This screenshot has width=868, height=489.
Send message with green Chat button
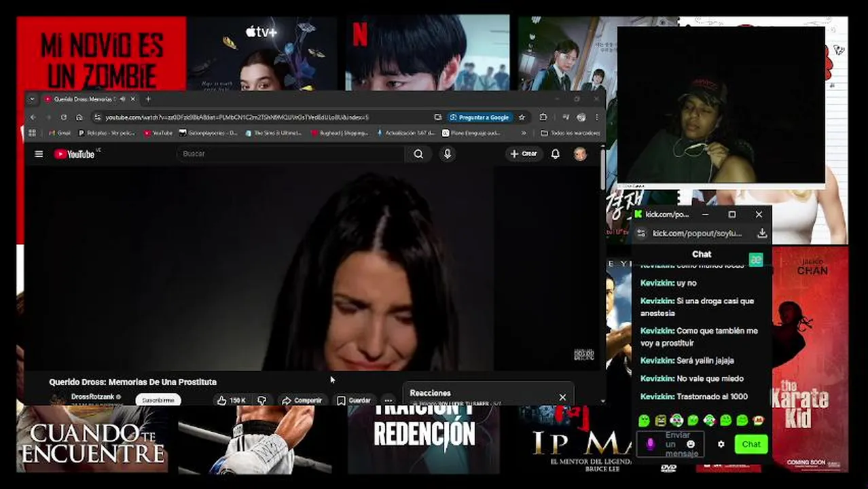pos(751,444)
